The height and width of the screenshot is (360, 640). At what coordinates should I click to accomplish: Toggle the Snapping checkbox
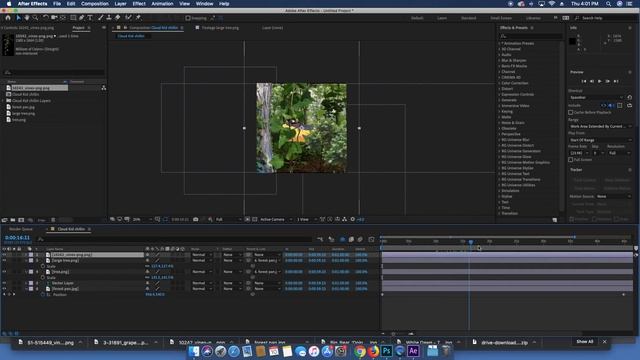(x=188, y=18)
